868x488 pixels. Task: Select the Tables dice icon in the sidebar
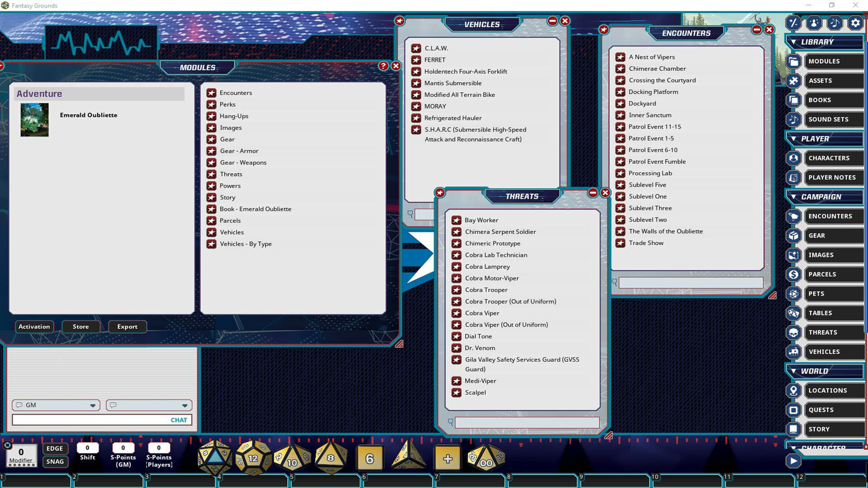793,313
